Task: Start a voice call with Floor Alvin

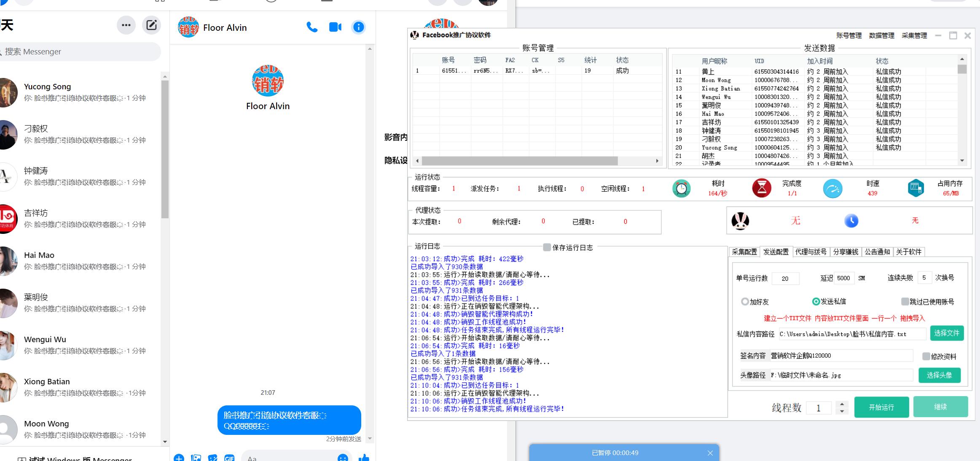Action: 312,27
